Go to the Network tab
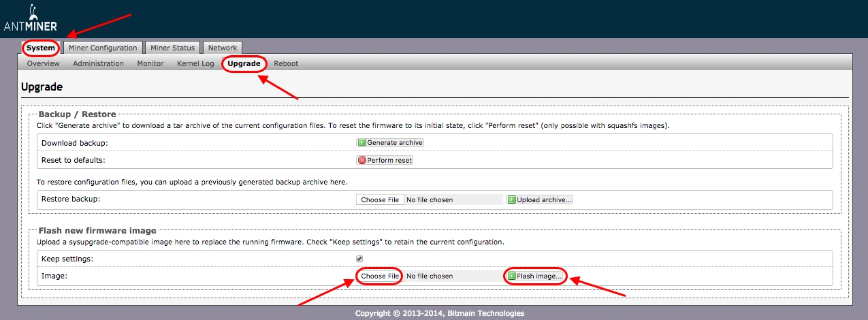The image size is (868, 320). click(x=223, y=48)
